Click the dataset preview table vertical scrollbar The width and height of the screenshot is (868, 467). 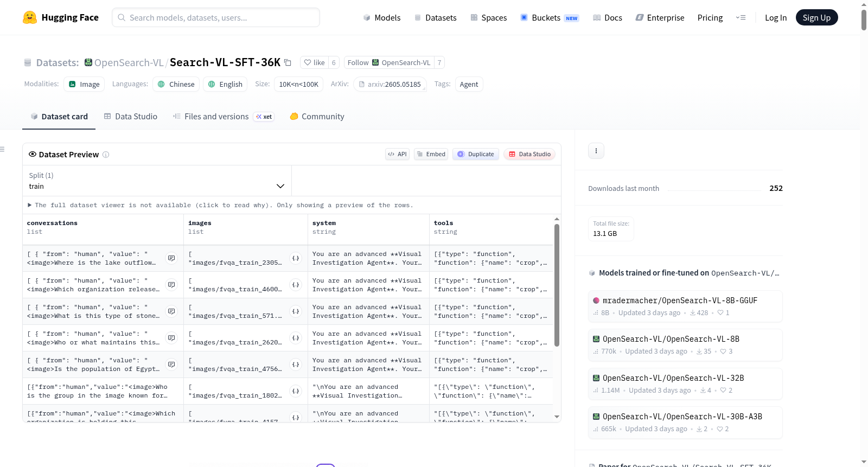click(557, 285)
